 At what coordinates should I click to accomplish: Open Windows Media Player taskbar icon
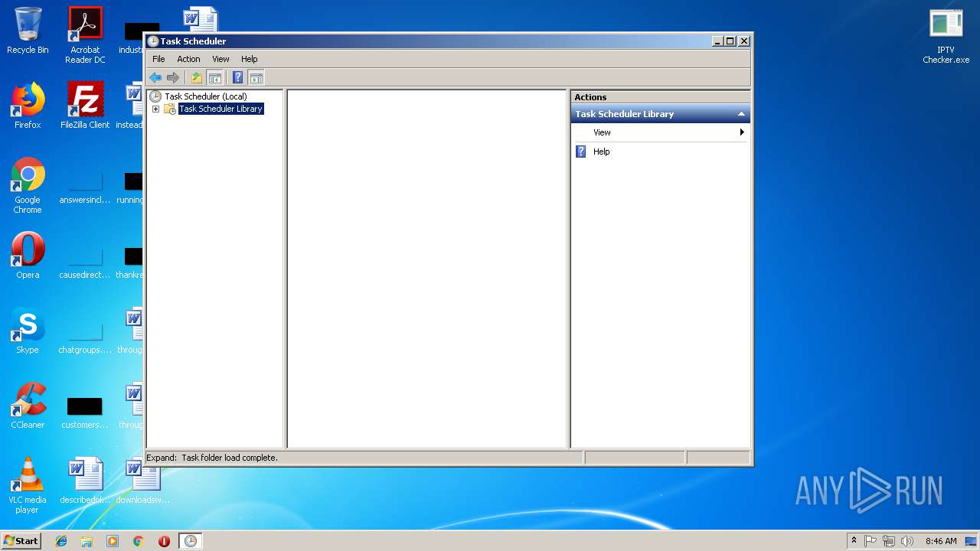click(113, 541)
